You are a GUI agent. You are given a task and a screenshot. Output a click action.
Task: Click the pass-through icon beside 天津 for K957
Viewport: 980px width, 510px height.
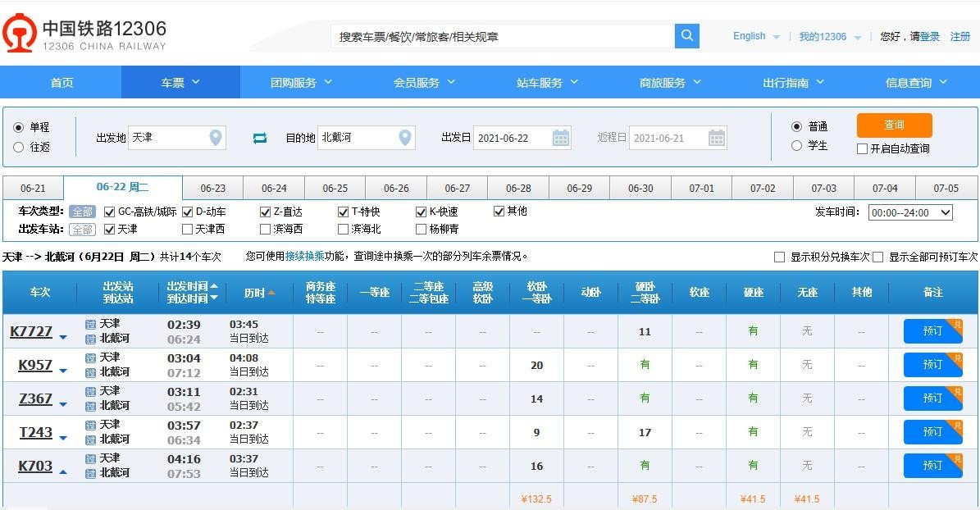pos(91,357)
